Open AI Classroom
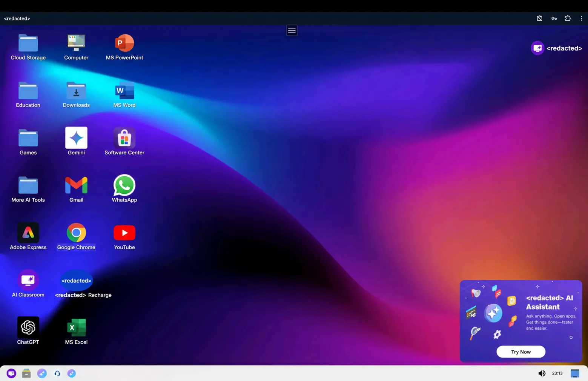The image size is (588, 381). 28,284
